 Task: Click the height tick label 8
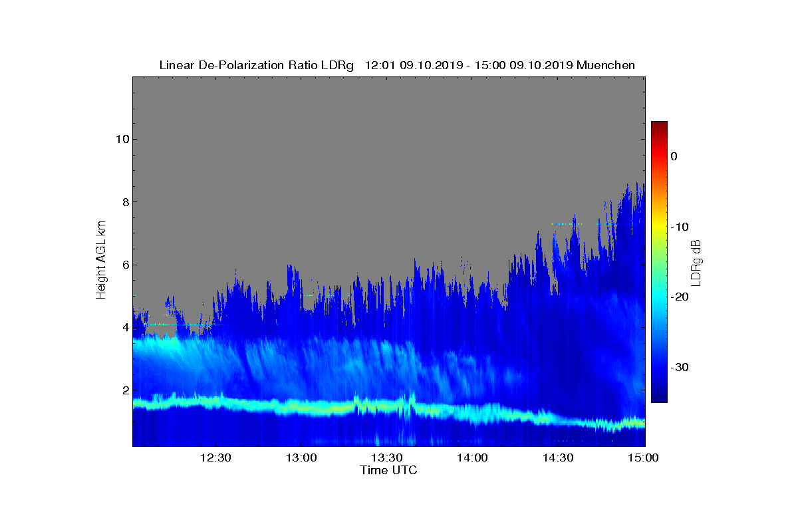coord(124,201)
